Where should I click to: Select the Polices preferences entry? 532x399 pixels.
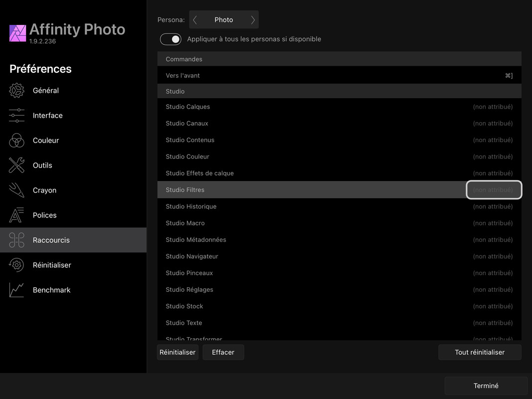[x=73, y=215]
